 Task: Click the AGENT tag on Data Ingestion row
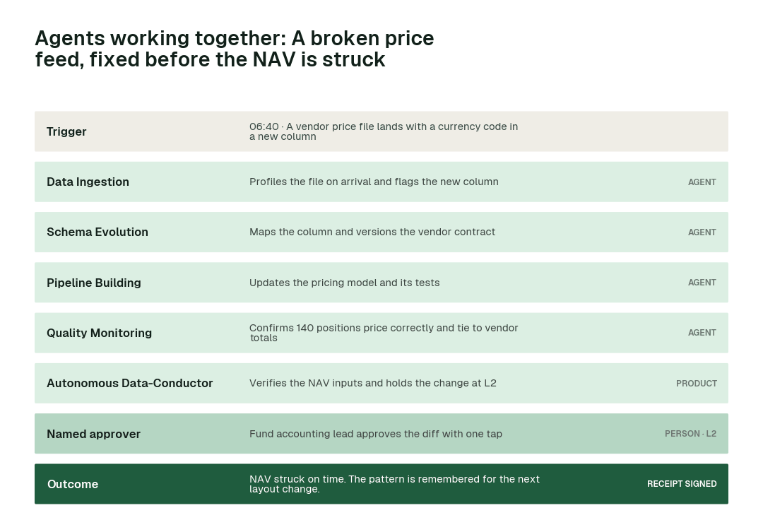click(702, 182)
